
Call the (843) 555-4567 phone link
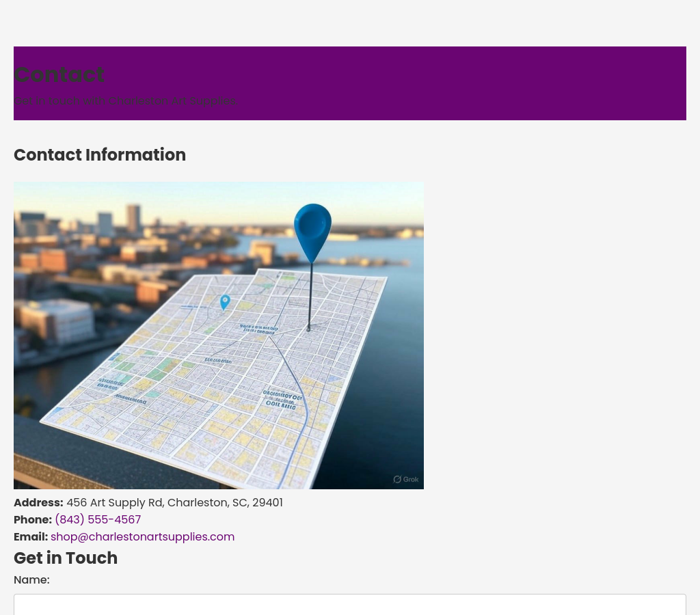coord(98,519)
